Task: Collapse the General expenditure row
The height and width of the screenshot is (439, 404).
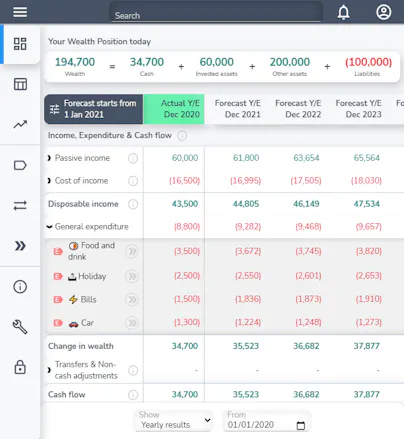Action: point(50,227)
